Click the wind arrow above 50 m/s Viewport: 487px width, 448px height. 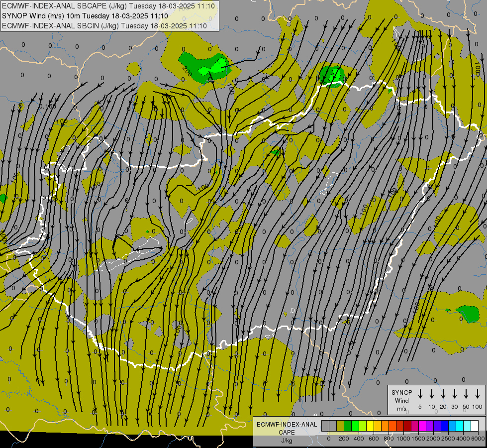point(466,394)
